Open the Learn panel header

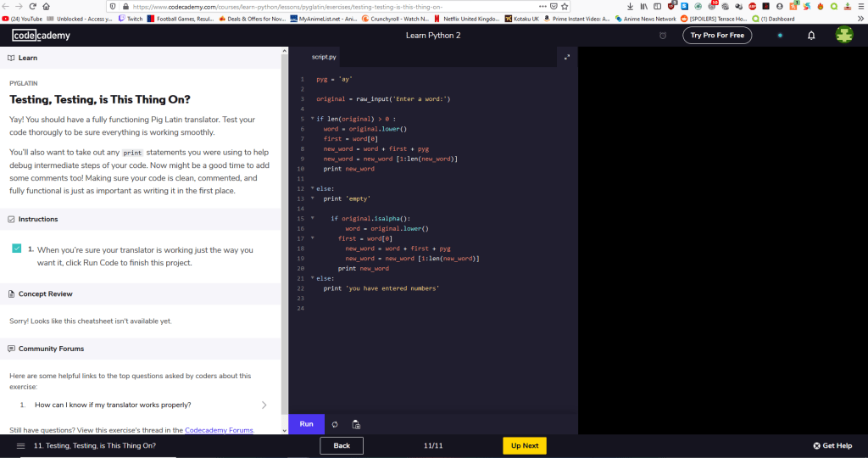(141, 58)
